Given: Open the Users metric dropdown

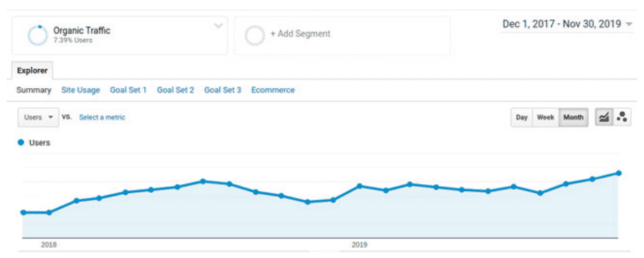Looking at the screenshot, I should (38, 117).
